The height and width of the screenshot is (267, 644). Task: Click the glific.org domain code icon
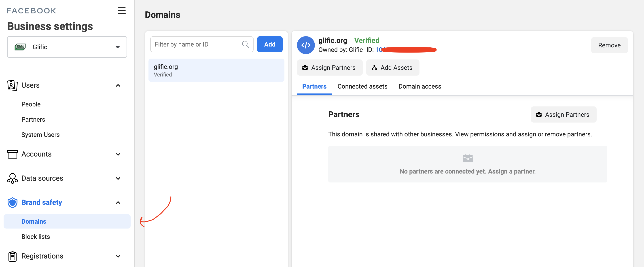click(x=305, y=45)
